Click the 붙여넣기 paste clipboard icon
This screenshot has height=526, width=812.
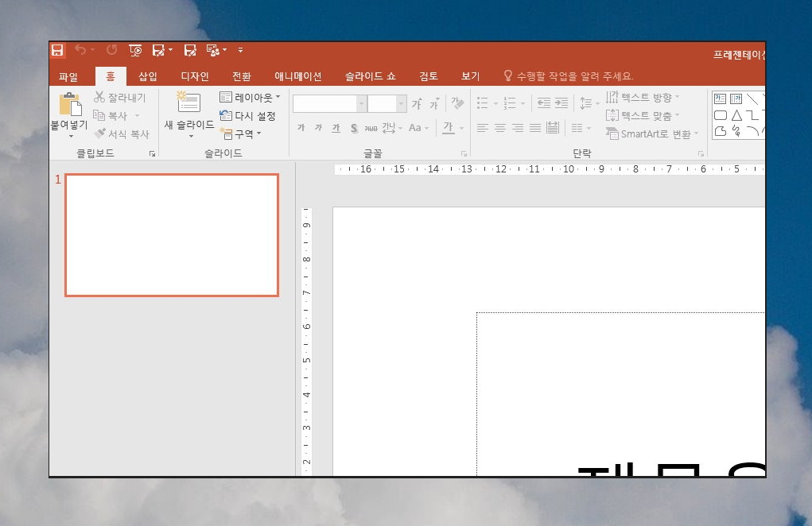tap(71, 104)
